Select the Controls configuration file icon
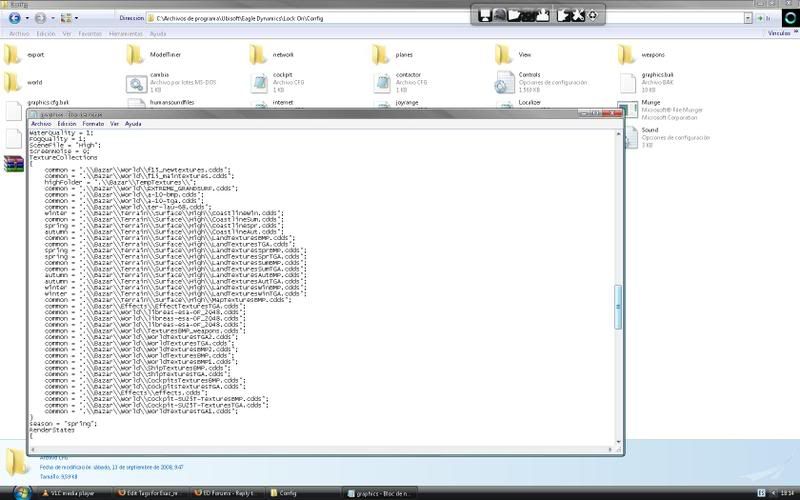Viewport: 800px width, 500px height. point(505,83)
